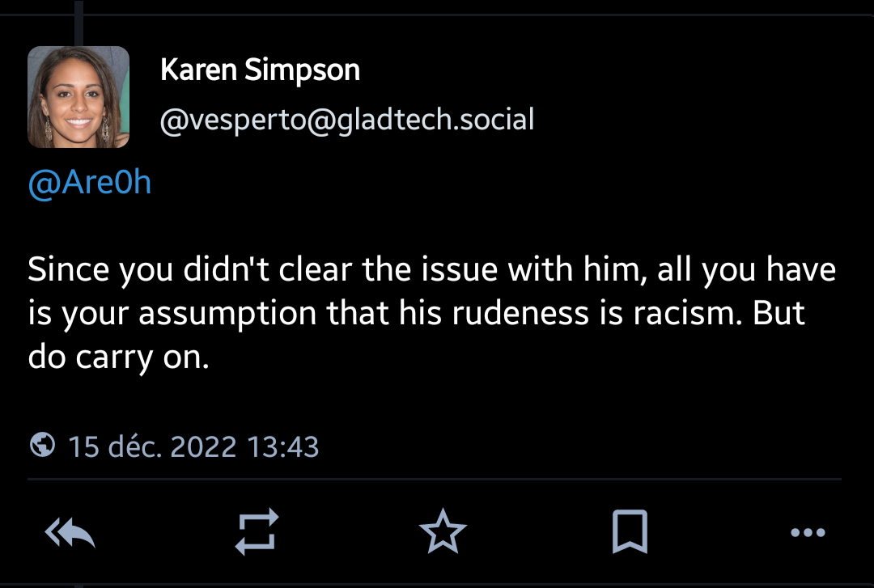Favourite the post with the star icon
The image size is (874, 588).
tap(443, 532)
